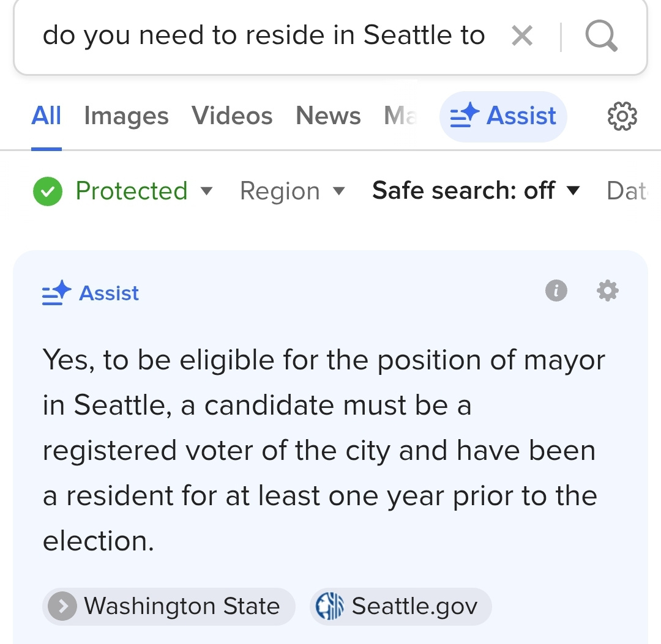Click the chevron icon on the Washington State chip
This screenshot has width=661, height=644.
click(62, 606)
